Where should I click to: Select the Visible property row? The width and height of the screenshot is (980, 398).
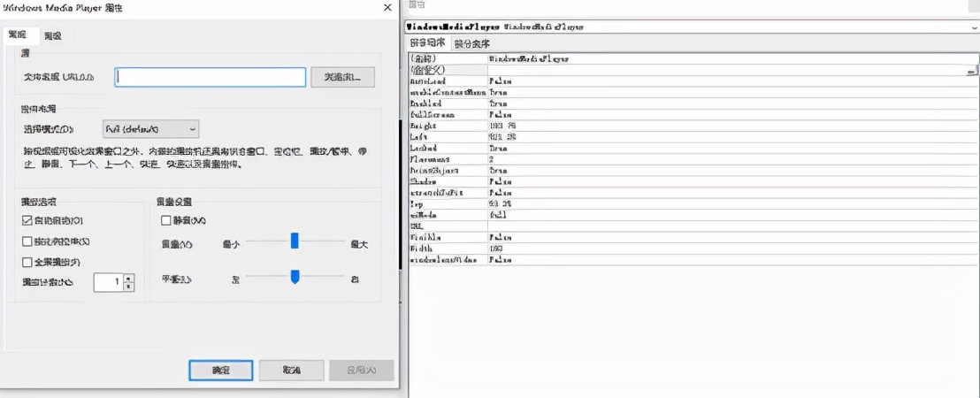693,237
